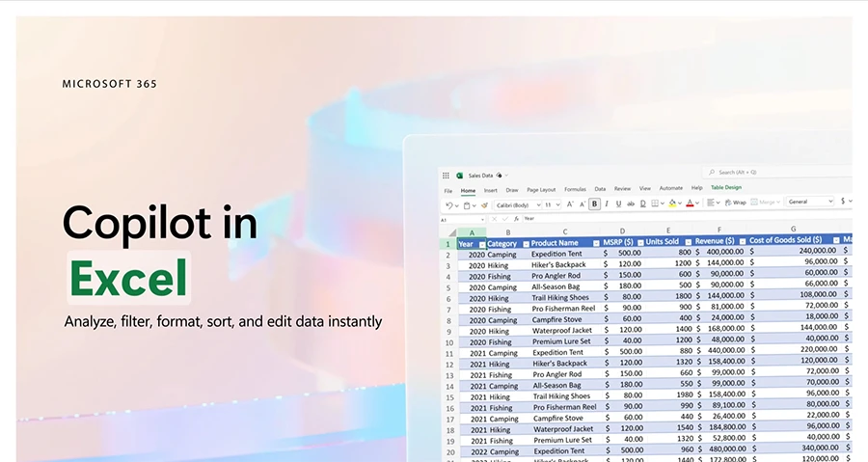Image resolution: width=868 pixels, height=462 pixels.
Task: Click the increase font size icon
Action: click(x=570, y=204)
